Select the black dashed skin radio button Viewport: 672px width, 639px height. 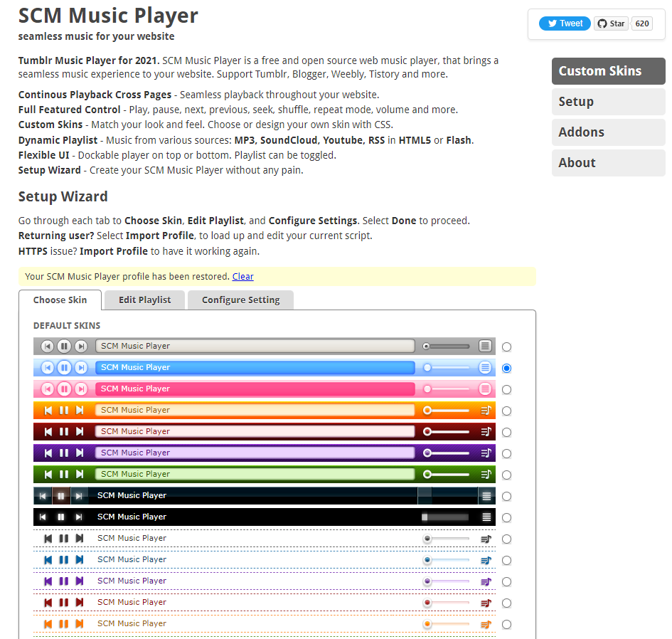[x=506, y=539]
